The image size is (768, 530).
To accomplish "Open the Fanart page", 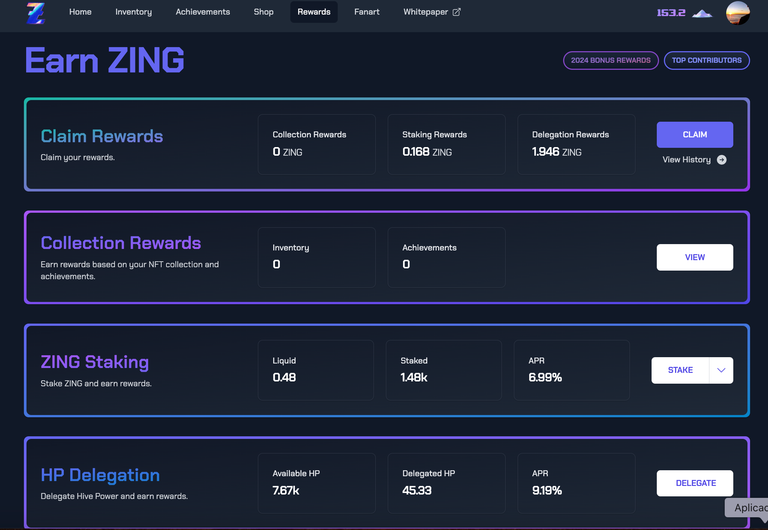I will [x=367, y=12].
